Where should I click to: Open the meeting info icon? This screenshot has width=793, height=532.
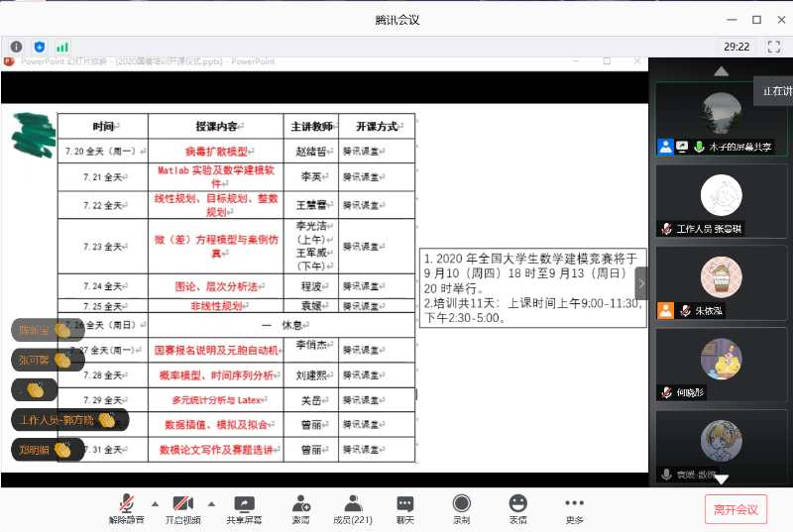tap(16, 47)
